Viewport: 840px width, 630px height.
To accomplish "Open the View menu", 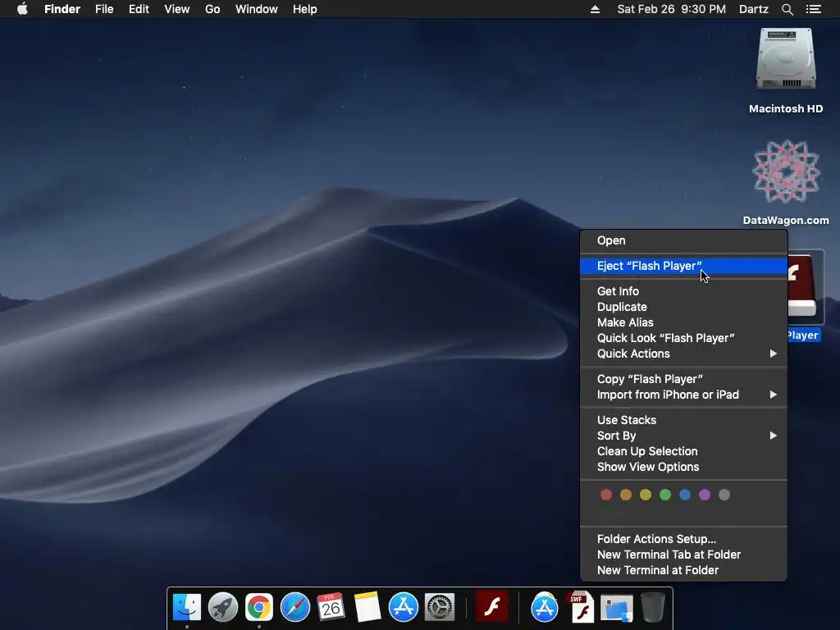I will pos(177,9).
